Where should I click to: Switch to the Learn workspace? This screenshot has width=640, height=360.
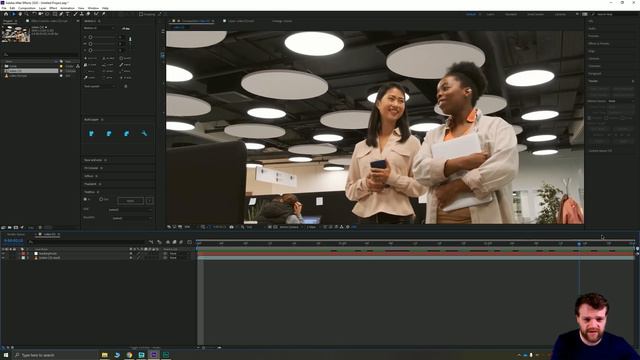[x=490, y=14]
